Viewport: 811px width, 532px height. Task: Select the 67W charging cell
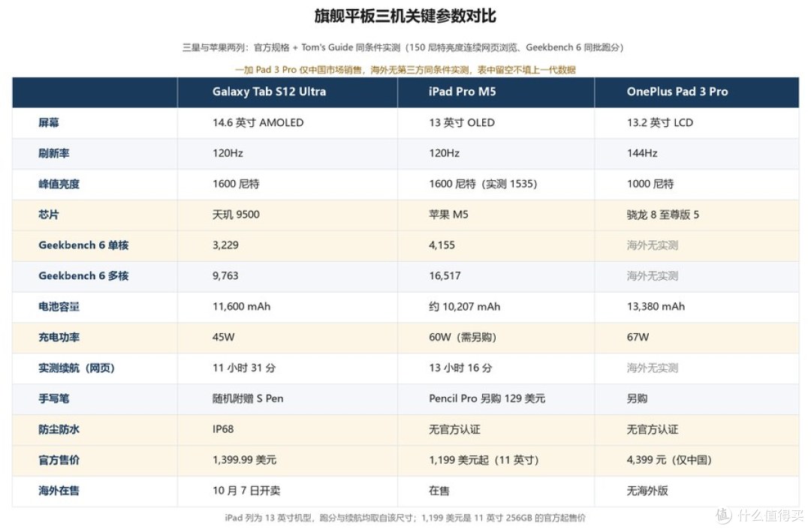point(638,337)
